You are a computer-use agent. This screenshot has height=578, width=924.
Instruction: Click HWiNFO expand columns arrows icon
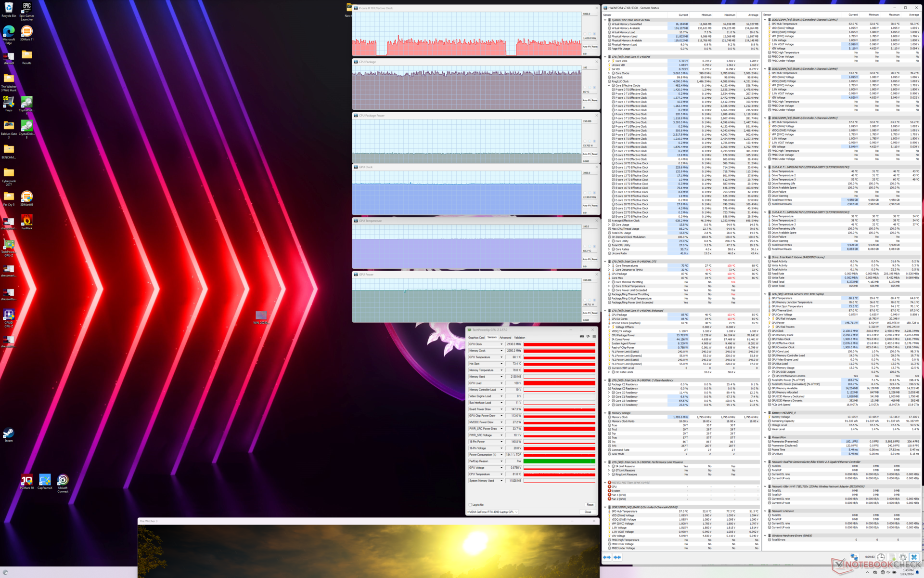tap(607, 557)
